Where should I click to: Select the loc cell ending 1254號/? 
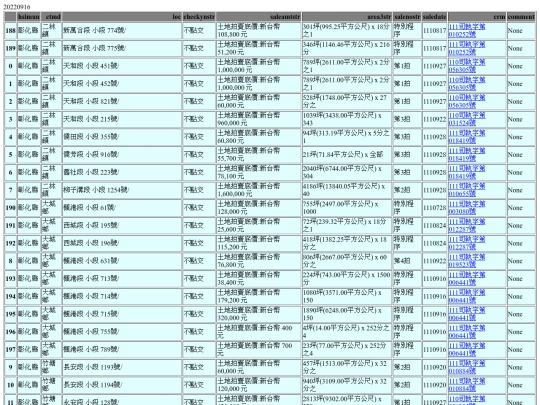(x=122, y=190)
